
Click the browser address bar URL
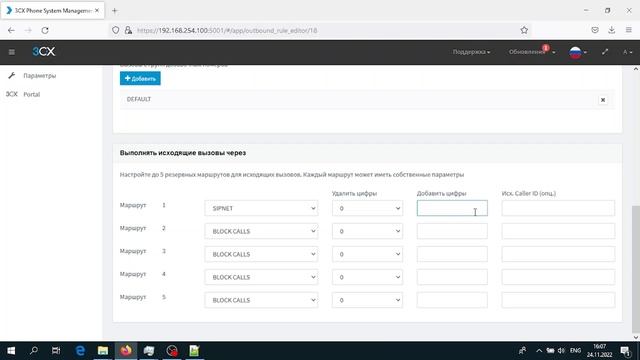coord(227,30)
